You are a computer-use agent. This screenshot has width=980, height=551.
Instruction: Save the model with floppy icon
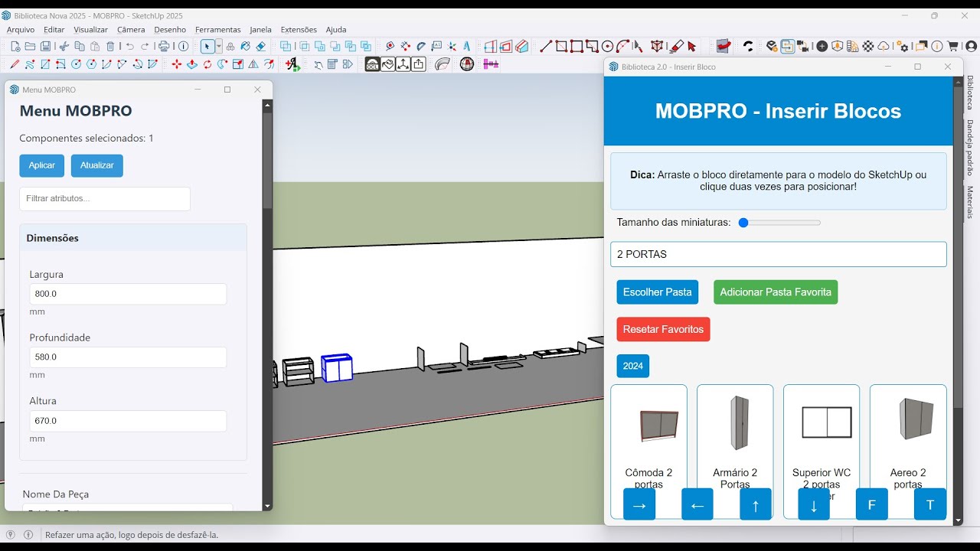pos(45,46)
